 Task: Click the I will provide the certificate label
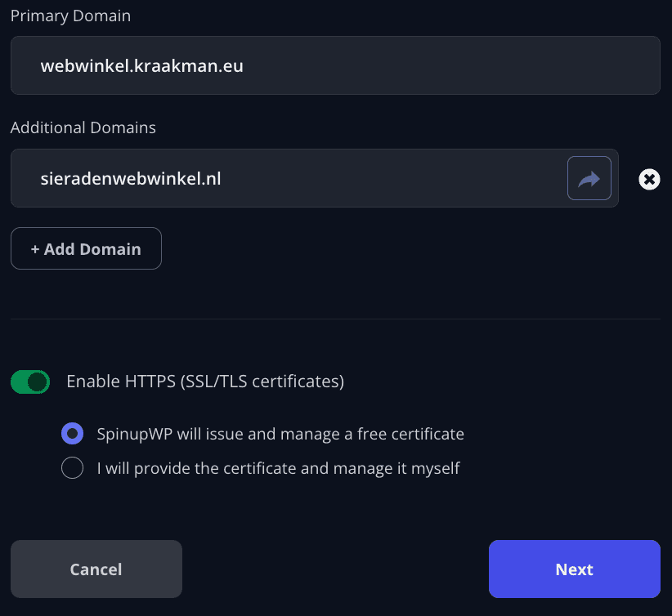pyautogui.click(x=278, y=468)
